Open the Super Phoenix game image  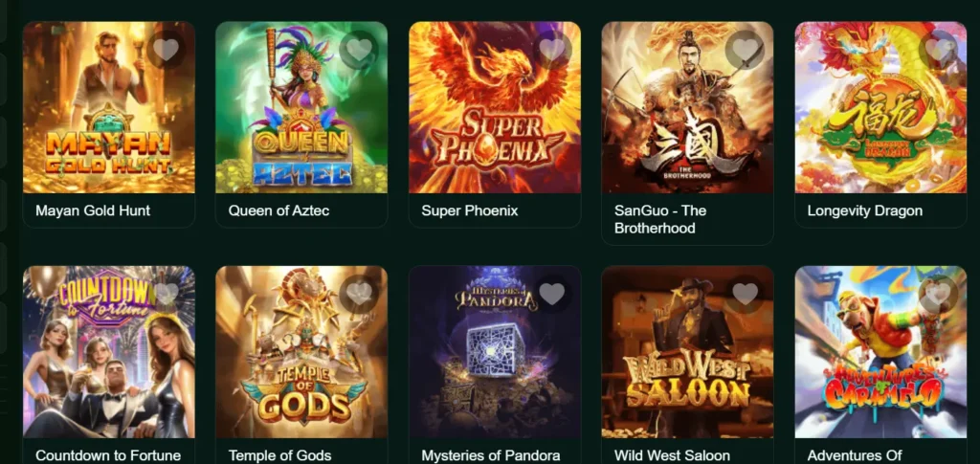(x=495, y=107)
